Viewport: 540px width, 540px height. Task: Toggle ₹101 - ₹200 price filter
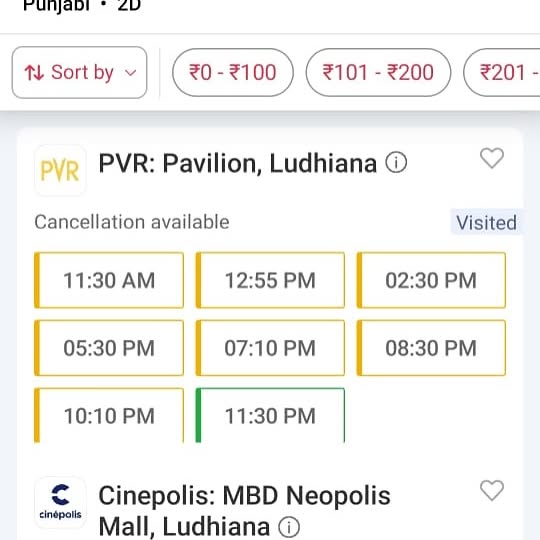[x=378, y=73]
